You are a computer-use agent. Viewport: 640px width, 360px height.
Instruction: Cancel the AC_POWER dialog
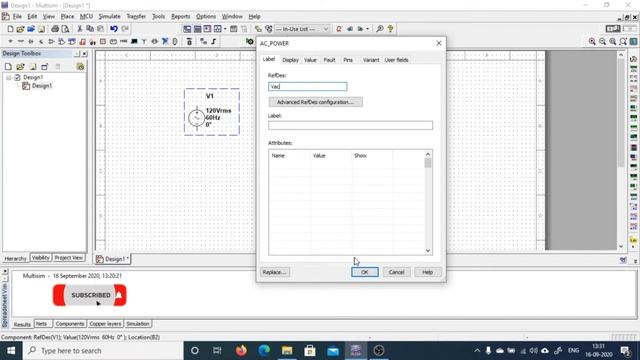click(x=396, y=272)
